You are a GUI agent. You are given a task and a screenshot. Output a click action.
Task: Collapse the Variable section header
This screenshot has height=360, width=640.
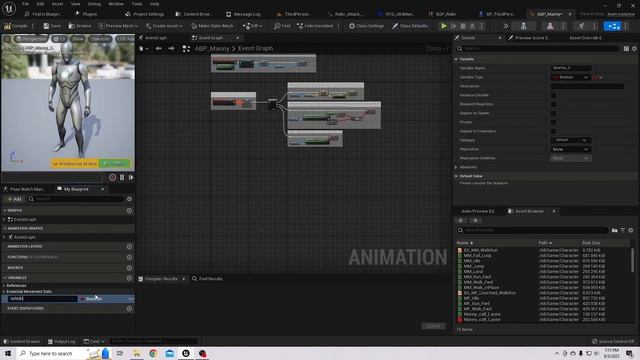point(457,59)
